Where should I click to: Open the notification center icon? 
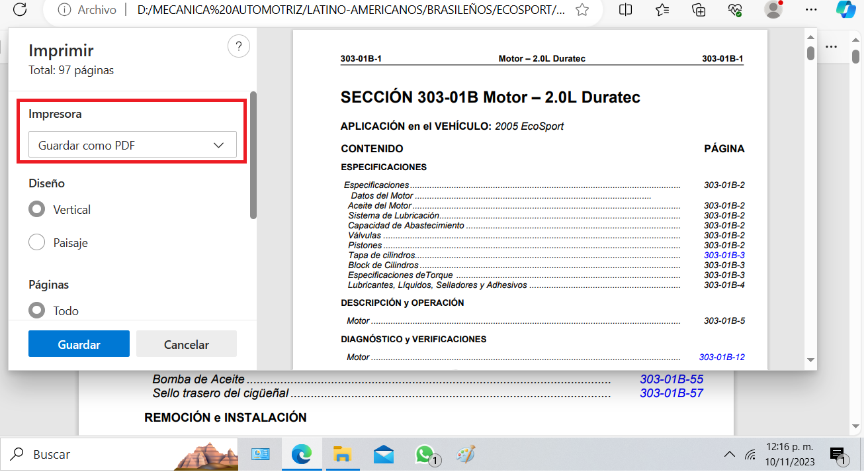(x=838, y=455)
